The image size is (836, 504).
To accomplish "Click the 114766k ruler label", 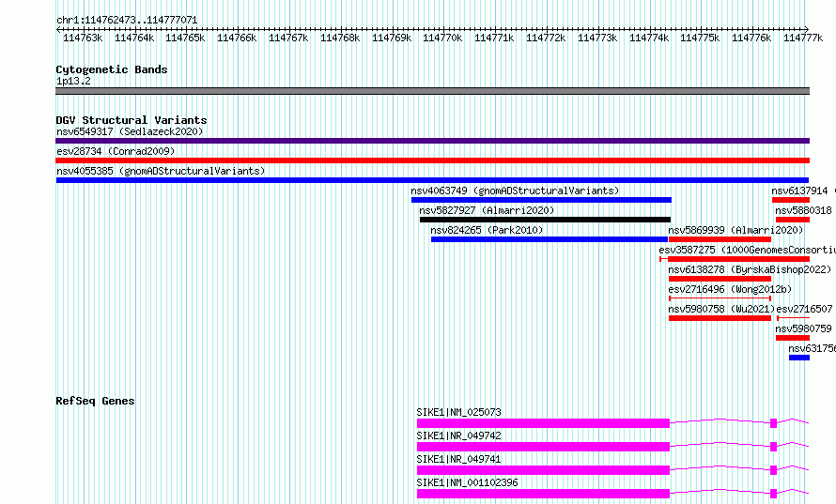I will point(237,38).
